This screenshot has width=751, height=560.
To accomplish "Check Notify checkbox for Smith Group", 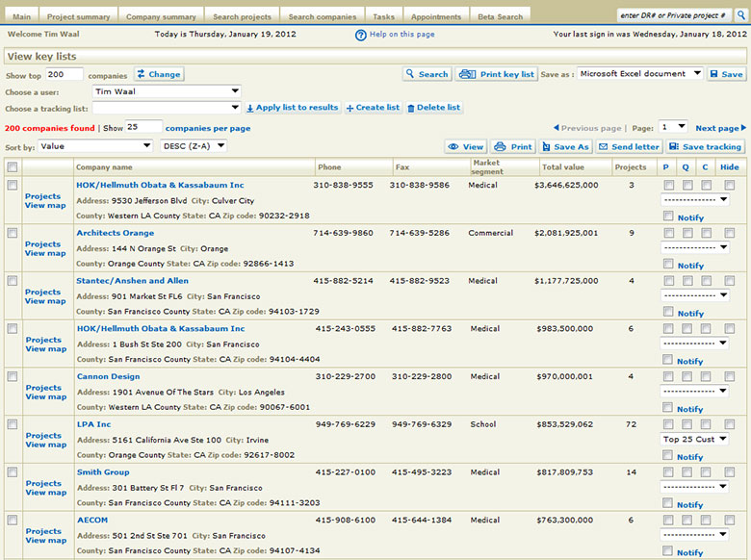I will [x=667, y=502].
